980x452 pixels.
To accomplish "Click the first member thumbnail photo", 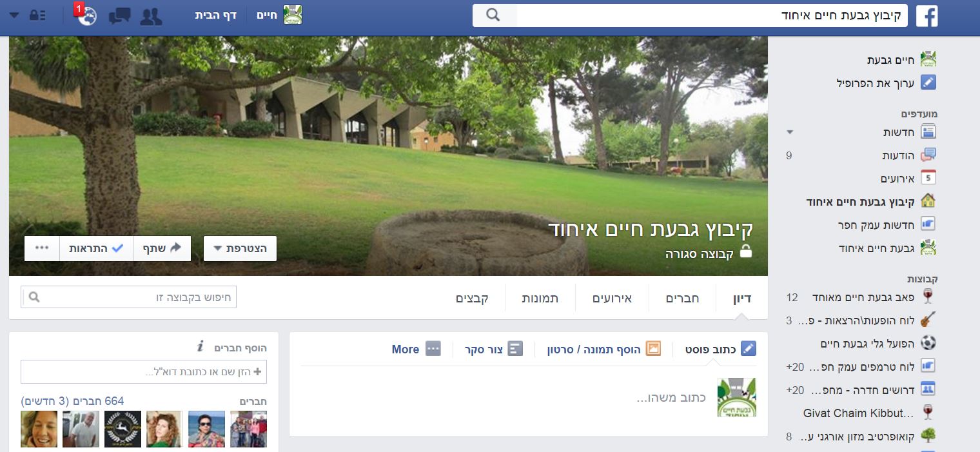I will click(x=248, y=429).
